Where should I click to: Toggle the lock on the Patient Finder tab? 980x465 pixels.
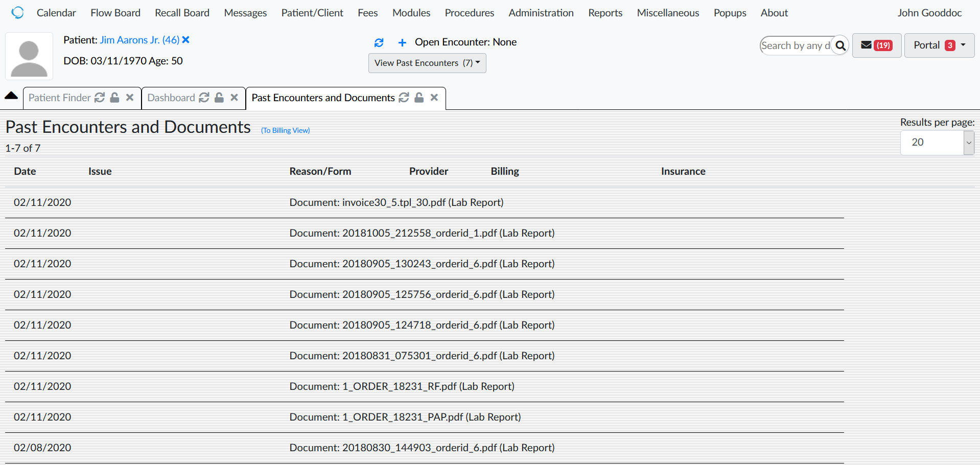(x=114, y=97)
